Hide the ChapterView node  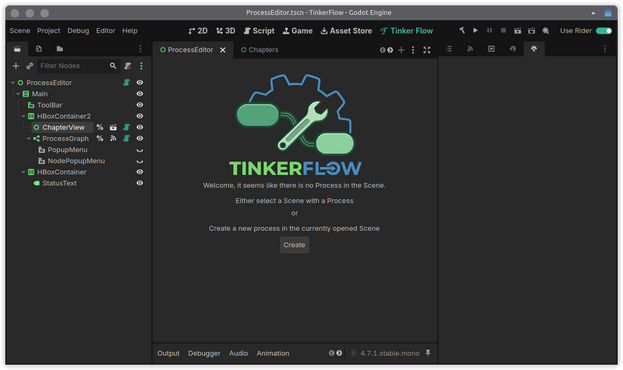[x=140, y=127]
